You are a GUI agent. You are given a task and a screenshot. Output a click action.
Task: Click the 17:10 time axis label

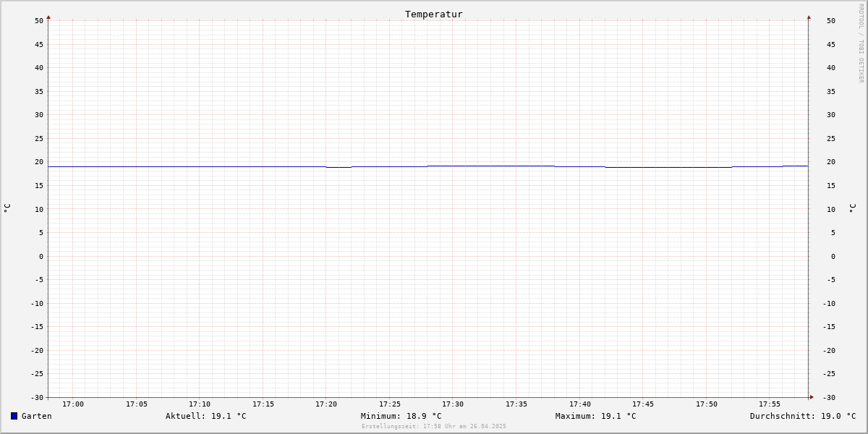click(x=200, y=404)
